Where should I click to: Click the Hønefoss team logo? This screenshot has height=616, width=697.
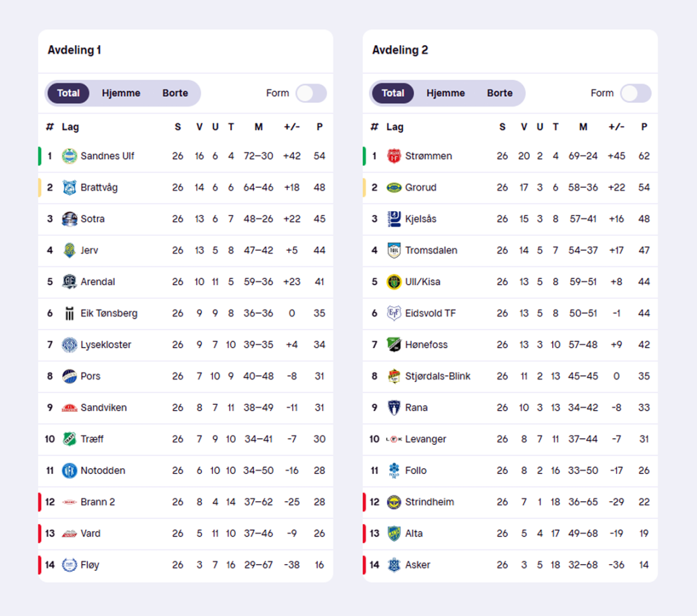point(394,345)
